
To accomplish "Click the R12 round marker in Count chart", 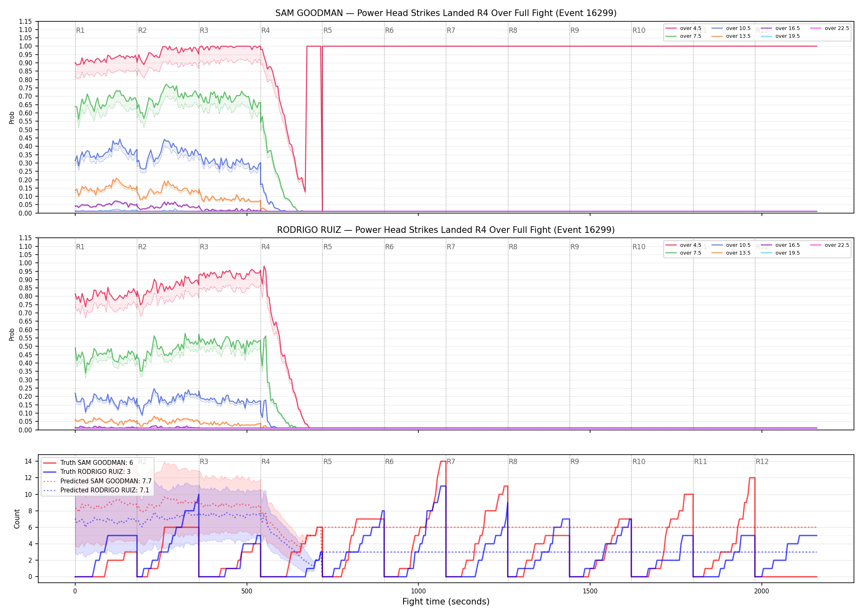I will [x=762, y=462].
